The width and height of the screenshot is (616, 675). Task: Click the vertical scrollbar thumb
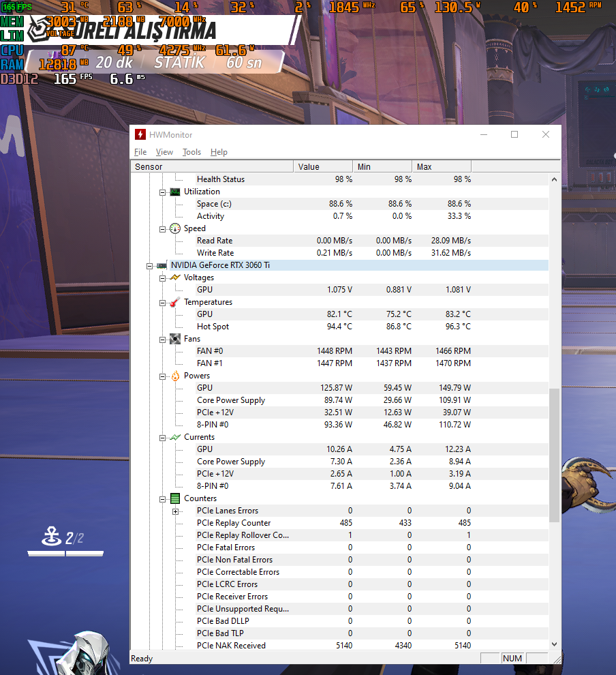554,455
